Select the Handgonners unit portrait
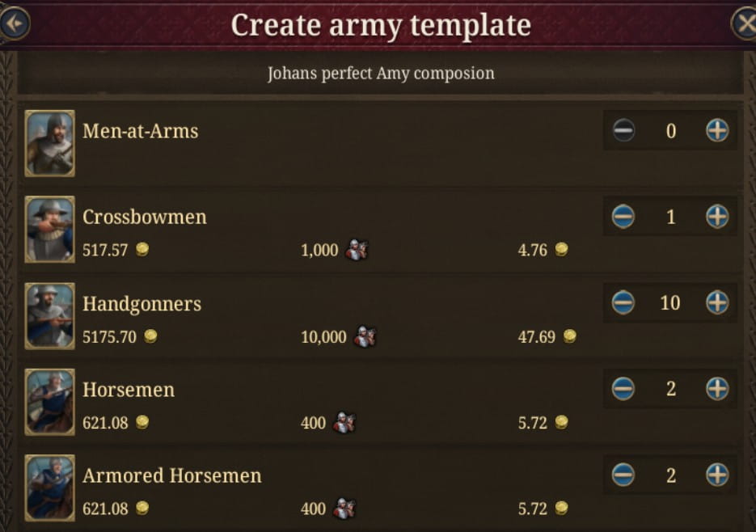 pos(50,315)
